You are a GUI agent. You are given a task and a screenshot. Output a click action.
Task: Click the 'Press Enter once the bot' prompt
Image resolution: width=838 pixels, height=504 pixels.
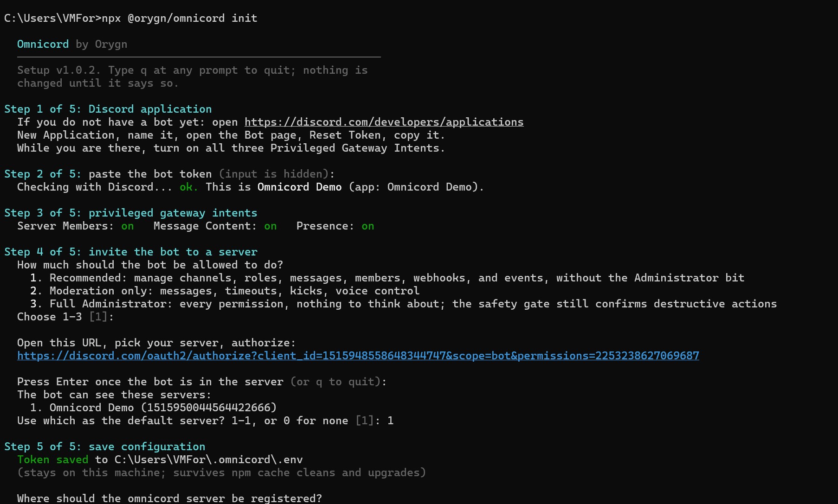click(x=202, y=382)
